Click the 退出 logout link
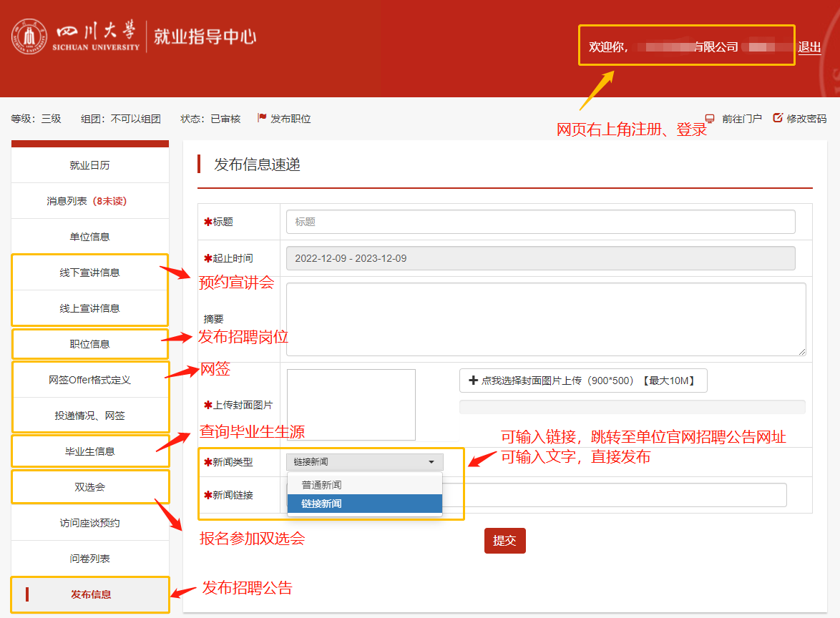Viewport: 840px width, 618px height. pos(809,47)
